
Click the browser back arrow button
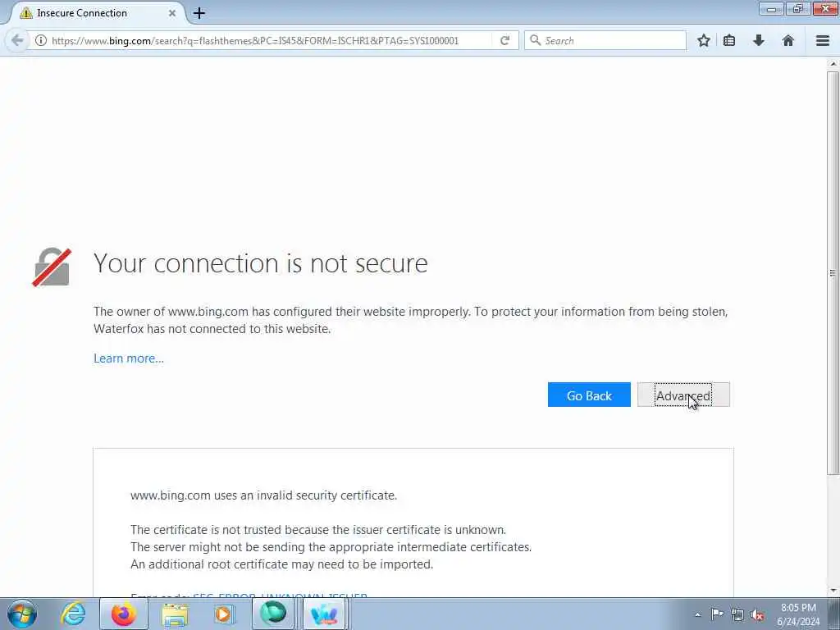click(17, 40)
